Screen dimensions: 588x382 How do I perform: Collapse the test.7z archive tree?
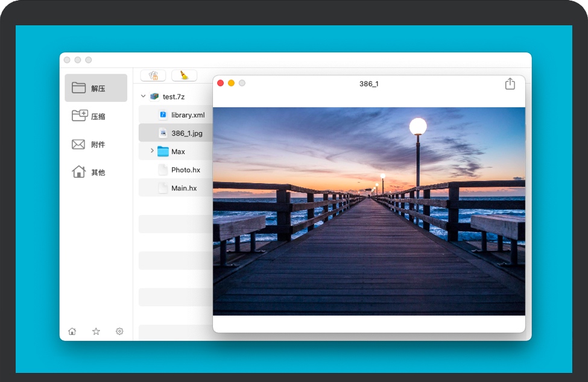(143, 96)
